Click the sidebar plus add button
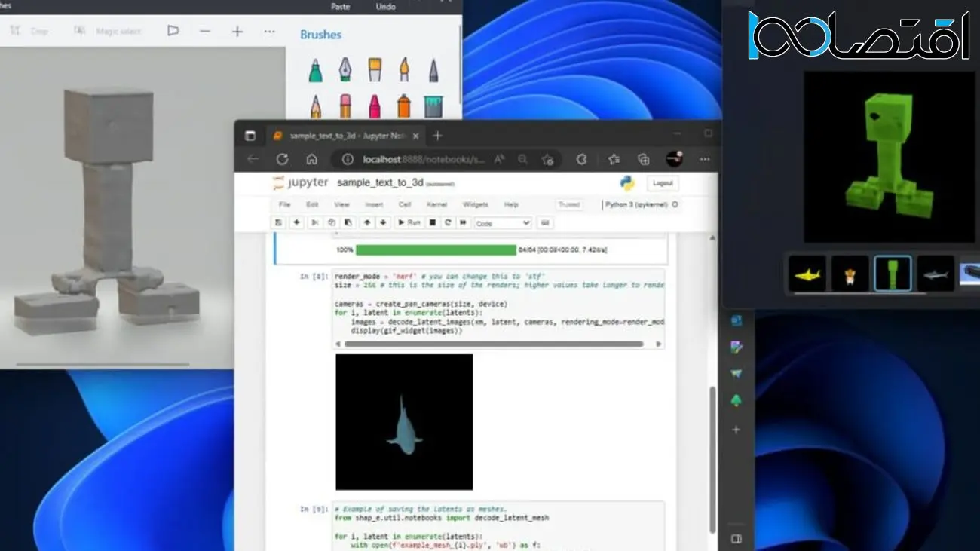Screen dimensions: 980x551 tap(737, 430)
